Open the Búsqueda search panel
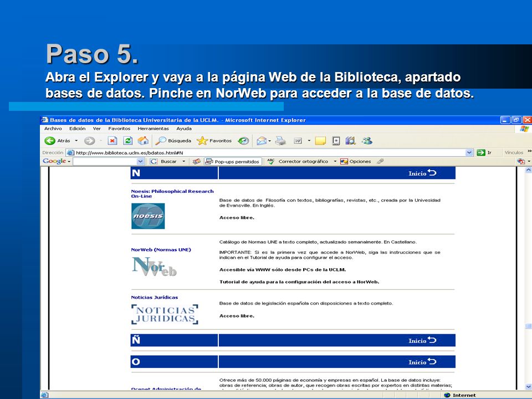 173,140
